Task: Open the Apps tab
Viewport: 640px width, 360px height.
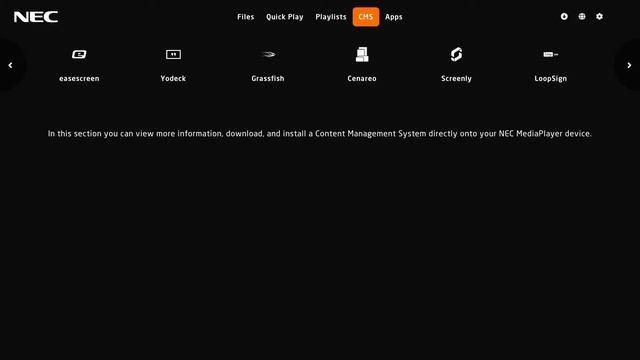Action: pyautogui.click(x=393, y=17)
